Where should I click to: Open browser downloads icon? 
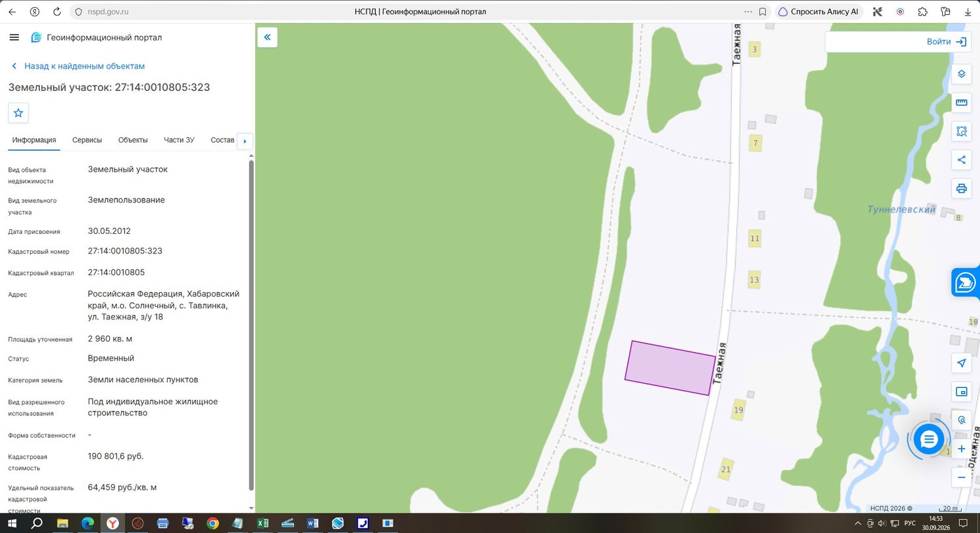968,12
